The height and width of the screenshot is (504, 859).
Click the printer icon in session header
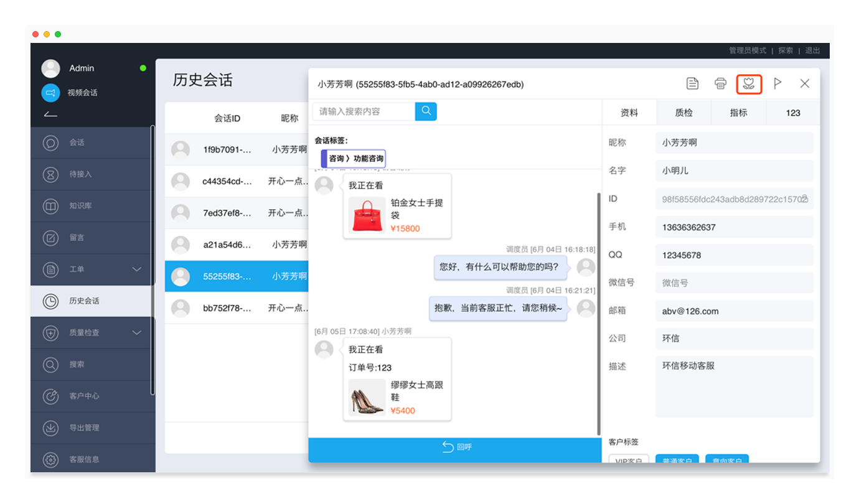tap(720, 83)
